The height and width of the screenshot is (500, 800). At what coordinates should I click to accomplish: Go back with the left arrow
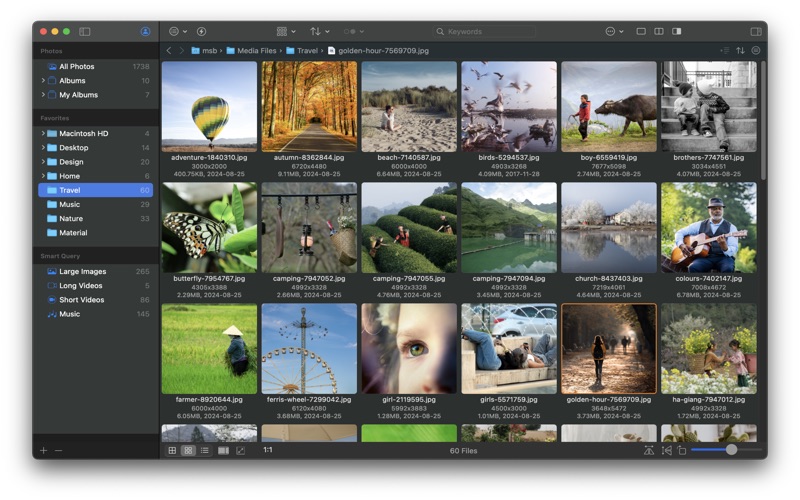click(169, 51)
